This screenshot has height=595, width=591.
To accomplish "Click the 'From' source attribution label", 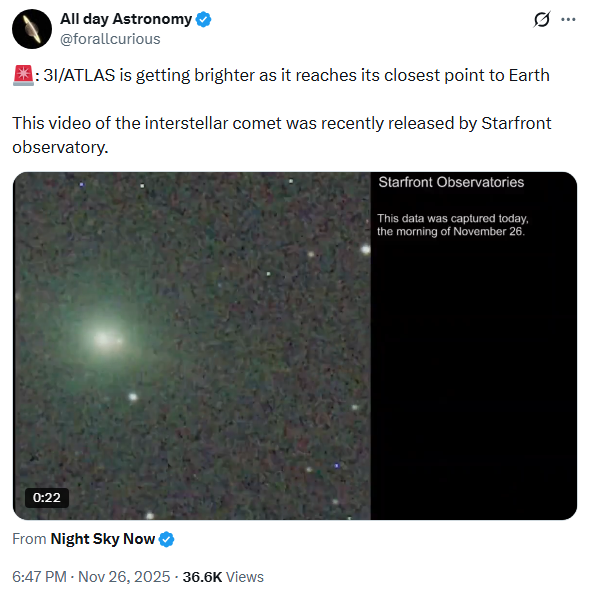I will point(29,539).
